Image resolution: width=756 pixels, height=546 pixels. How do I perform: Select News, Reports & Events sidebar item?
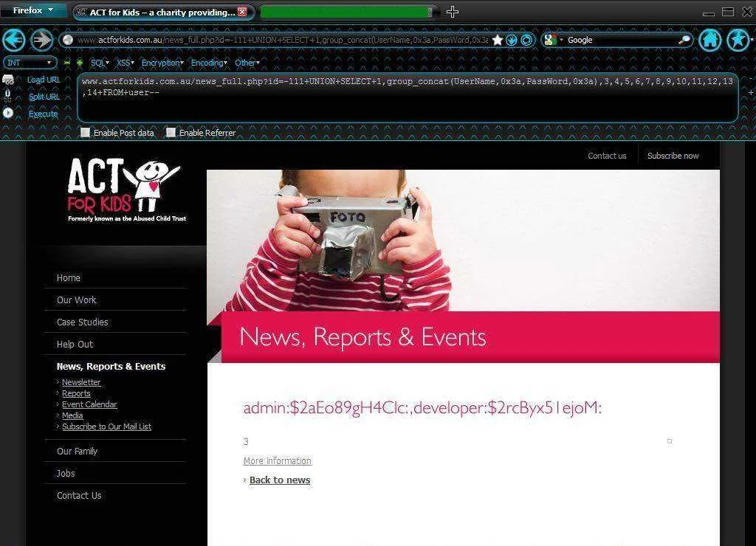point(111,366)
